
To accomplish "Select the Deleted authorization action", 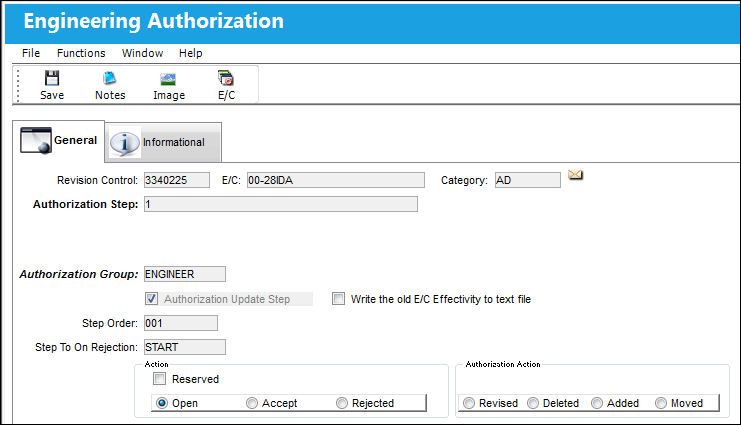I will pyautogui.click(x=533, y=403).
